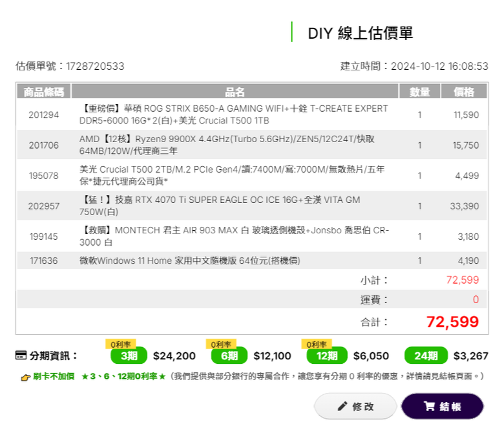The image size is (504, 435).
Task: Click the Ryzen9 9900X item name
Action: pos(227,145)
